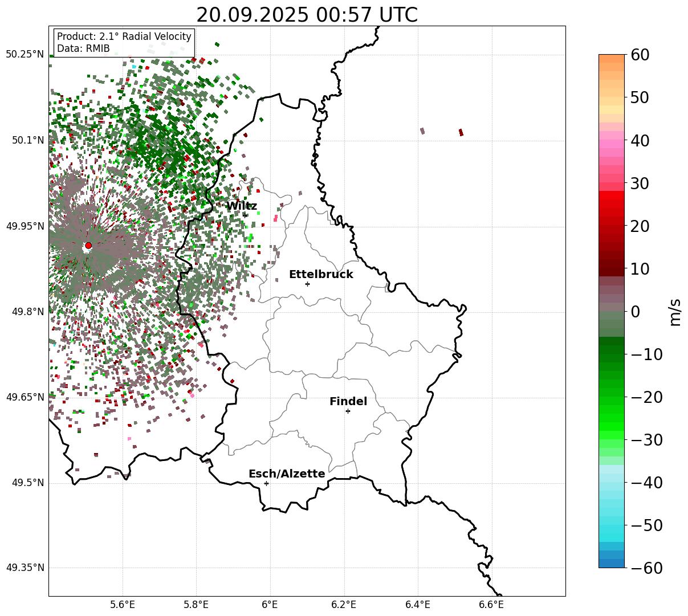
Task: Click the Data: RMIB text
Action: pos(83,48)
